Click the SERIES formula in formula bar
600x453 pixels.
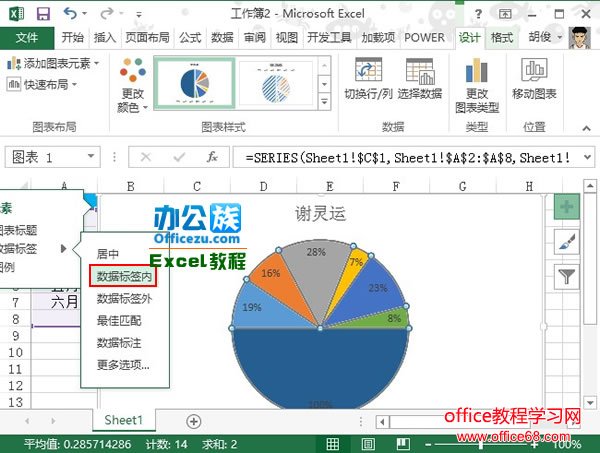coord(408,157)
